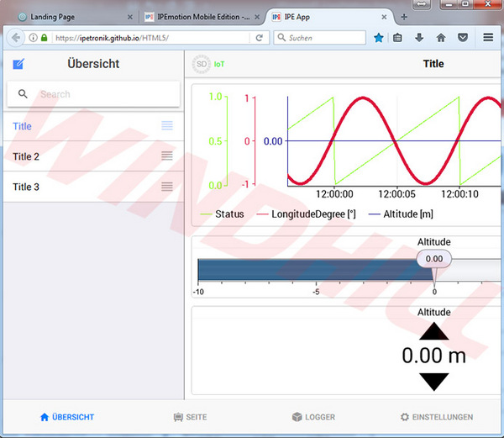Decrease Altitude with the down triangle
This screenshot has width=504, height=438.
click(x=434, y=382)
